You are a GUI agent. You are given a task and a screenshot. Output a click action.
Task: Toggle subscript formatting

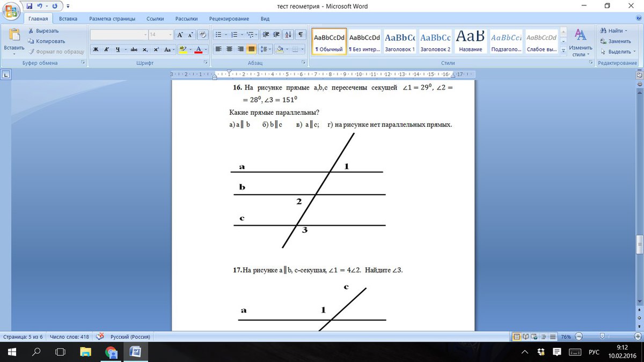pos(145,49)
